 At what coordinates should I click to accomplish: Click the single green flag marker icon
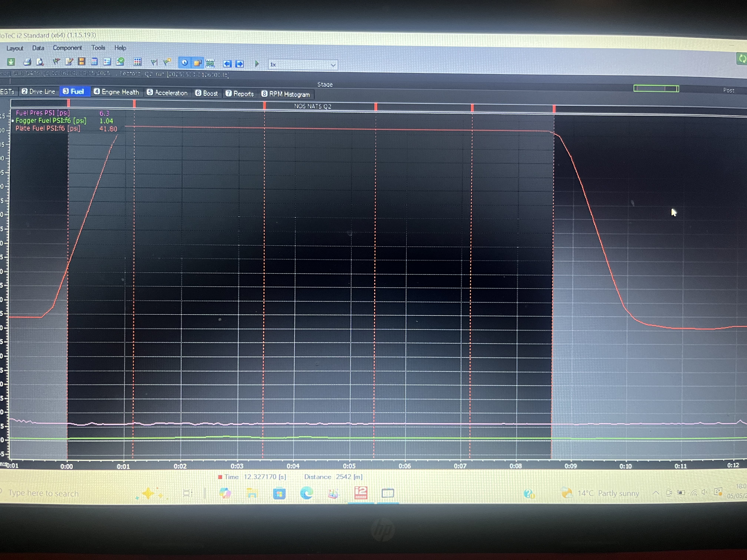154,62
